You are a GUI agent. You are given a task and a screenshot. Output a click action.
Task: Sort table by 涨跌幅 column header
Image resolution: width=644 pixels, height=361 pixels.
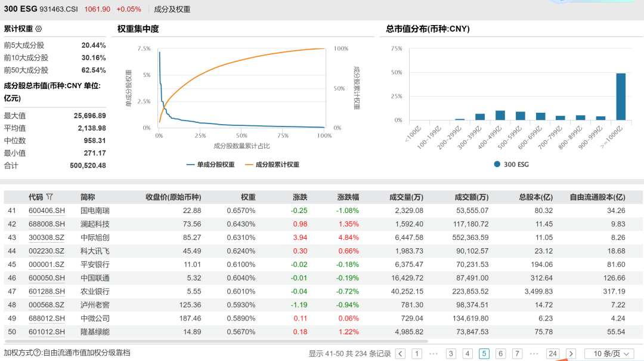coord(348,197)
